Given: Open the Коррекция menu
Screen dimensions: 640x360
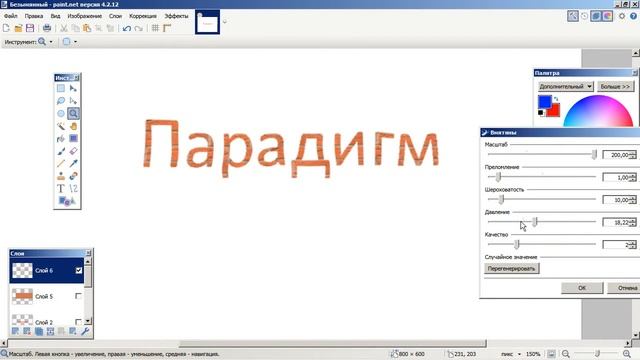Looking at the screenshot, I should pos(143,16).
